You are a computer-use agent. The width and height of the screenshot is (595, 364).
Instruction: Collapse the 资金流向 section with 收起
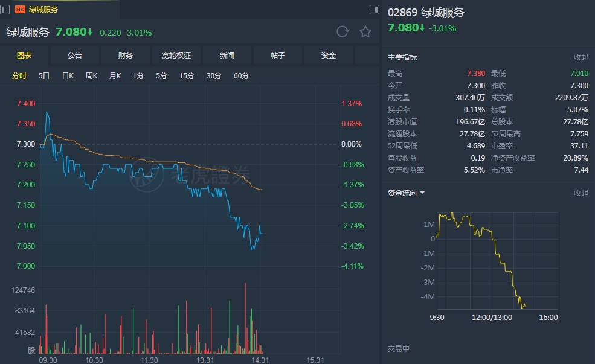581,193
